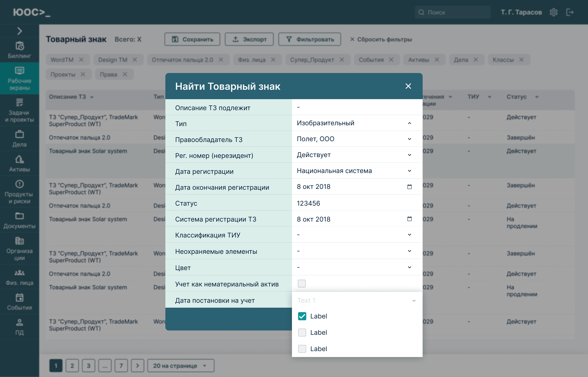This screenshot has height=377, width=588.
Task: Expand the Классификация ТИУ dropdown
Action: pos(409,235)
